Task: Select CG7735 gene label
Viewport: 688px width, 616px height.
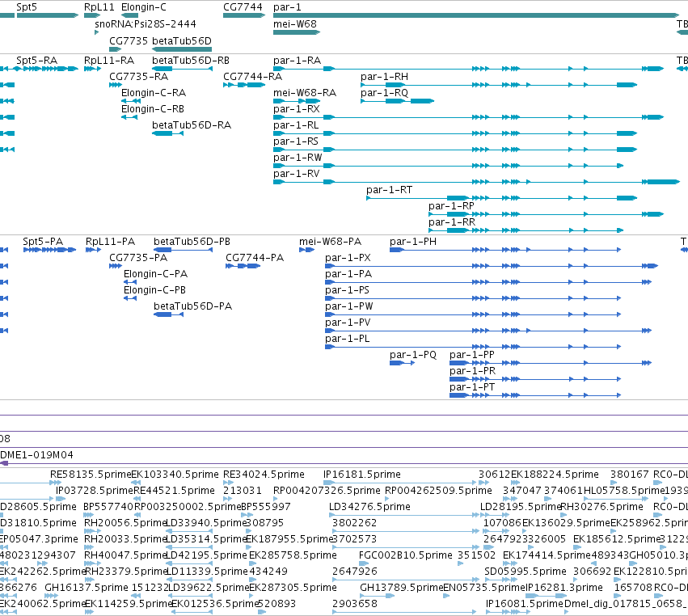Action: 129,40
